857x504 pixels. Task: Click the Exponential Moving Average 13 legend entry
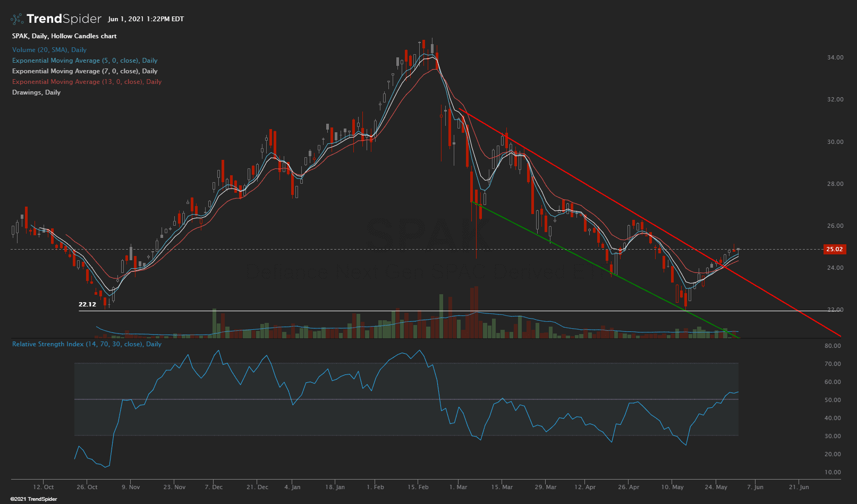click(x=87, y=82)
